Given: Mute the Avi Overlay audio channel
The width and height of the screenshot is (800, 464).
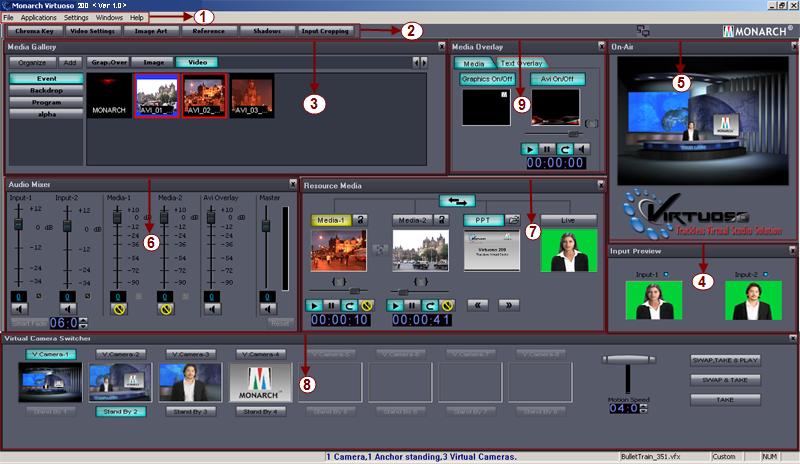Looking at the screenshot, I should [x=212, y=309].
